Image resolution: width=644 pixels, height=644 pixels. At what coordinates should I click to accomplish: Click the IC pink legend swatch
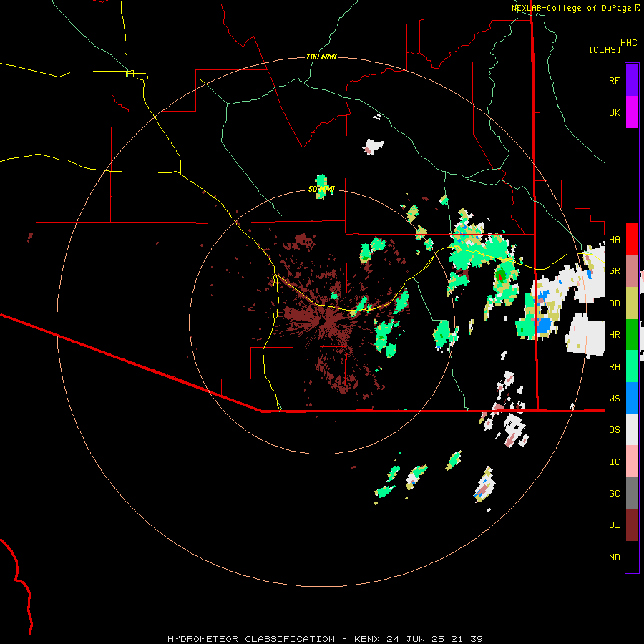pyautogui.click(x=632, y=462)
